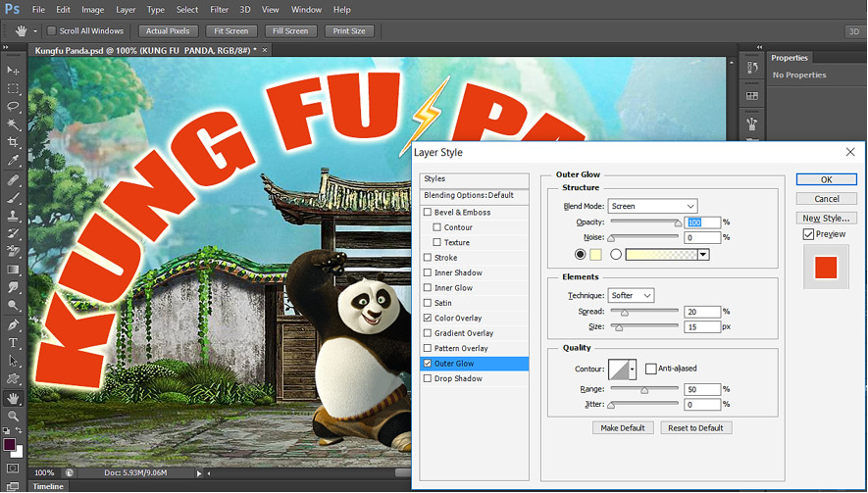Select the Gradient tool

(x=13, y=270)
